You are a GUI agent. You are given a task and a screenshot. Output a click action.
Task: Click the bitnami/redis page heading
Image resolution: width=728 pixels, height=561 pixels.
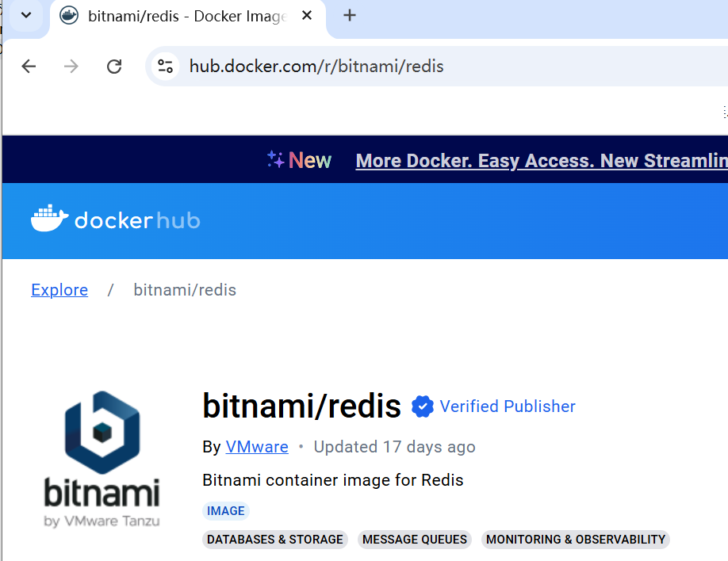click(x=302, y=406)
